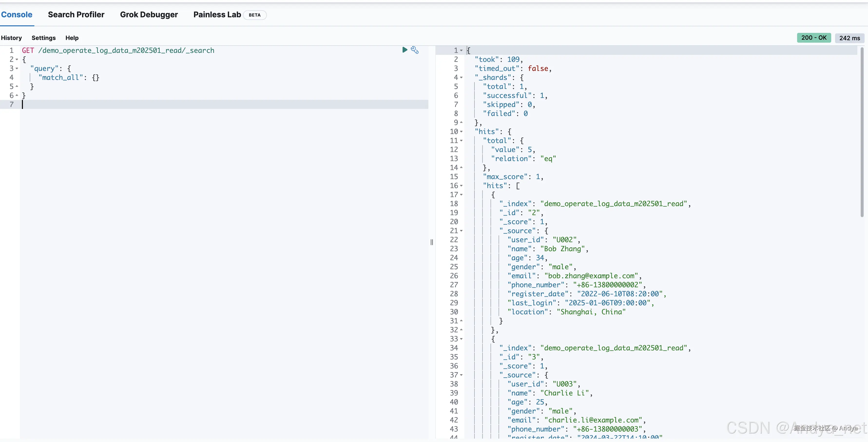Viewport: 868px width, 442px height.
Task: Switch to the Search Profiler tab
Action: tap(76, 14)
